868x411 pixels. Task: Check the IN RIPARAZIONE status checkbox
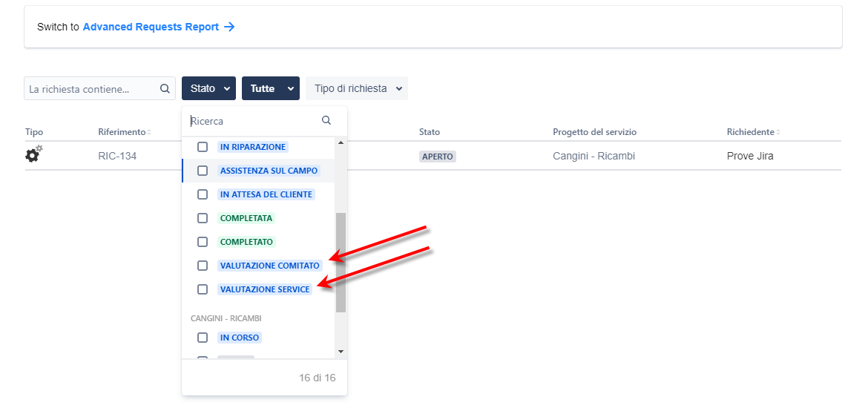pyautogui.click(x=203, y=147)
